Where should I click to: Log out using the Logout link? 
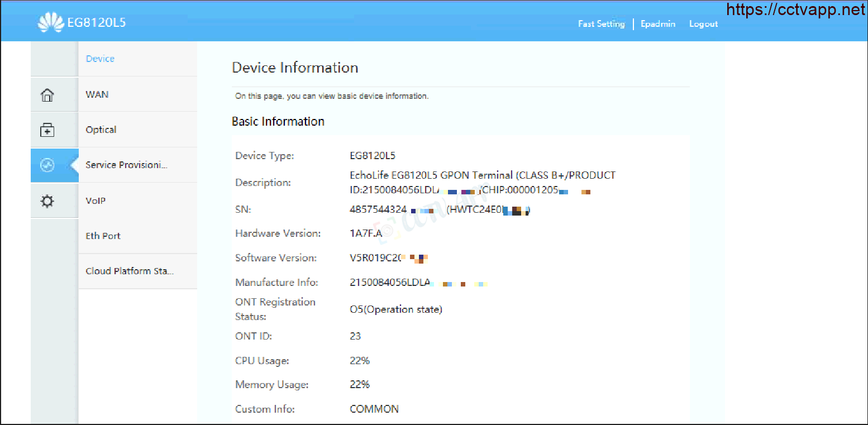coord(703,24)
